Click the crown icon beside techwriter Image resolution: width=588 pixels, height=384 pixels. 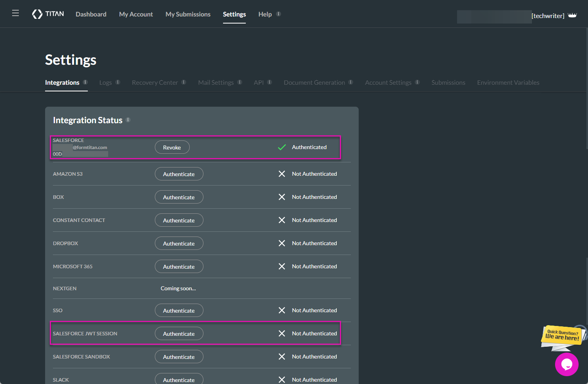pyautogui.click(x=572, y=15)
